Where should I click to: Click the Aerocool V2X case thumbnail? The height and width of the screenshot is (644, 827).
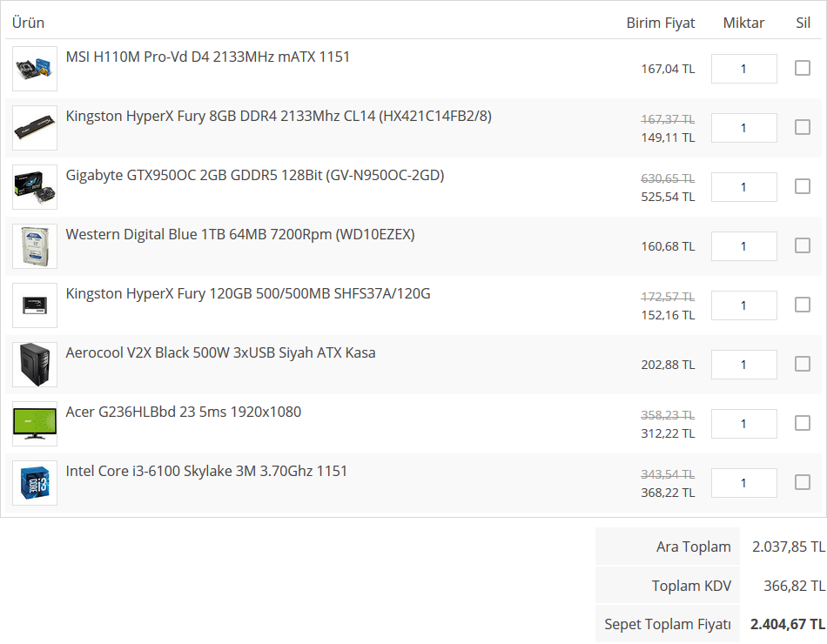[35, 365]
